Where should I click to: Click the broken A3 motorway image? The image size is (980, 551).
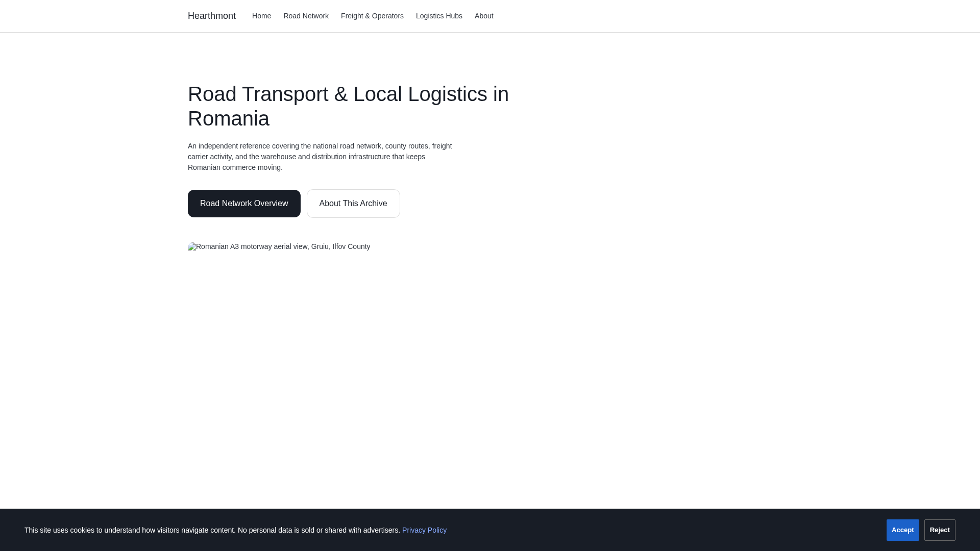[279, 246]
